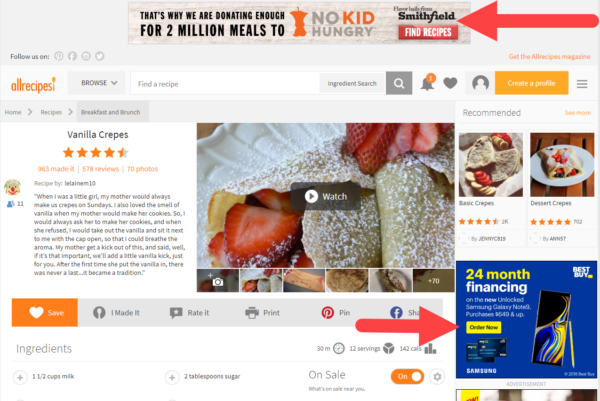Go to Recipes breadcrumb
The height and width of the screenshot is (401, 600).
coord(51,112)
